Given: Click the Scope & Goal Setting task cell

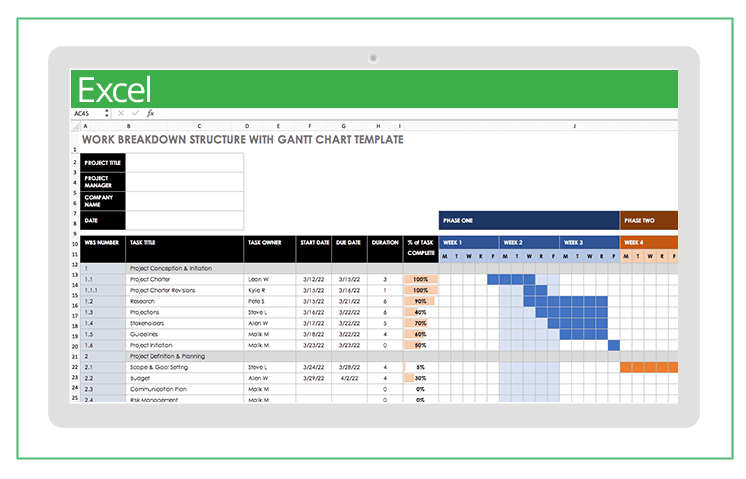Looking at the screenshot, I should pyautogui.click(x=185, y=367).
